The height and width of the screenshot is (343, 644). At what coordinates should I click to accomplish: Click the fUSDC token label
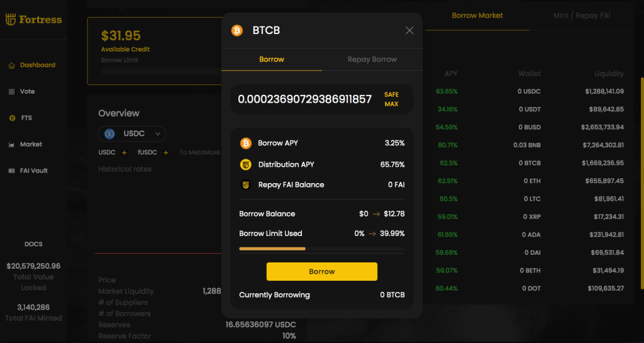tap(147, 152)
